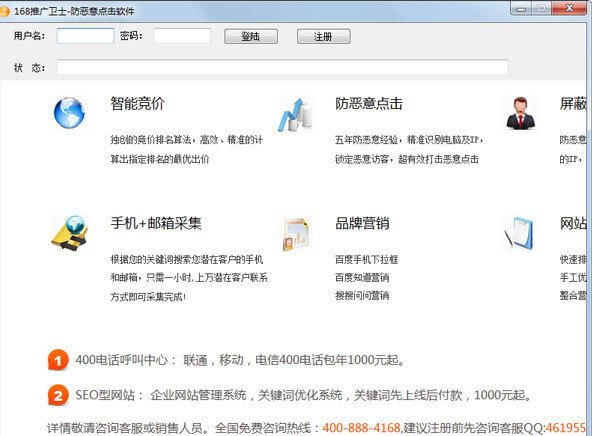Click the orange number 2 badge
The width and height of the screenshot is (592, 436).
tap(58, 395)
